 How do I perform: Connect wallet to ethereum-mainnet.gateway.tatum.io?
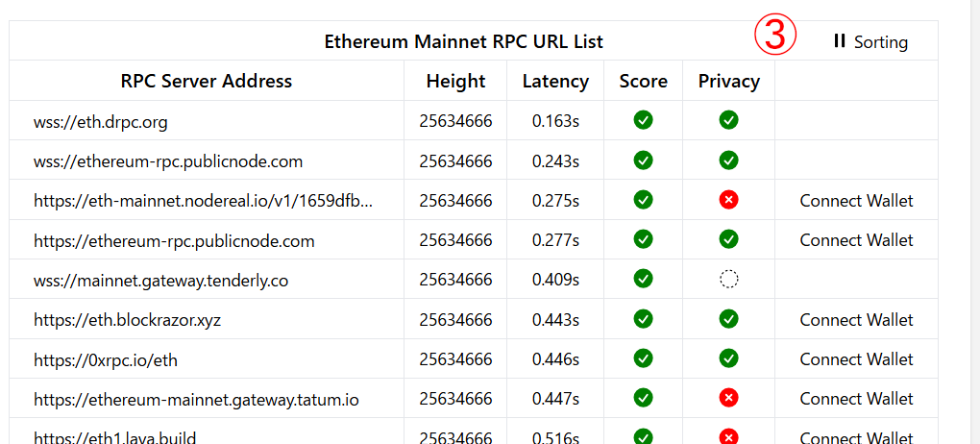856,398
